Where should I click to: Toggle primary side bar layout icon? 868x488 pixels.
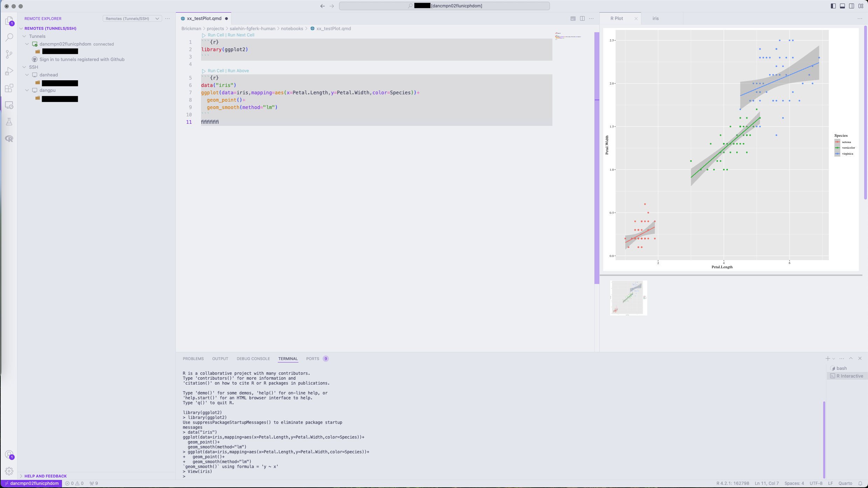click(833, 6)
